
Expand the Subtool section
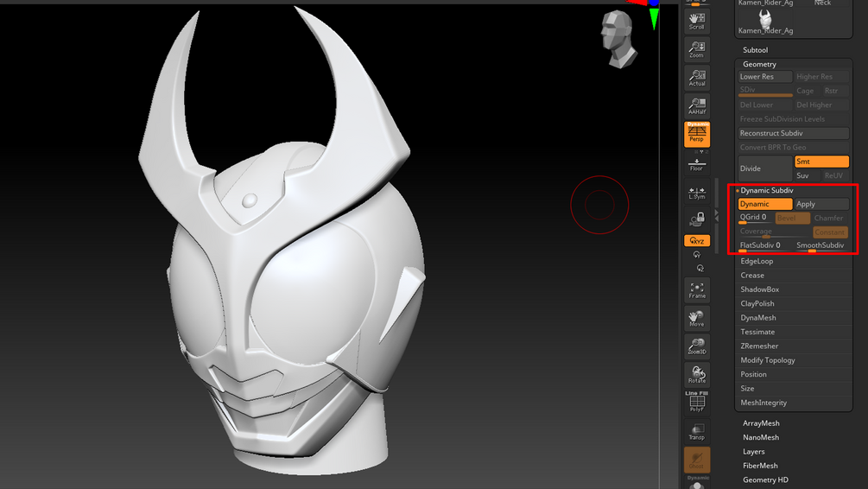[x=755, y=50]
